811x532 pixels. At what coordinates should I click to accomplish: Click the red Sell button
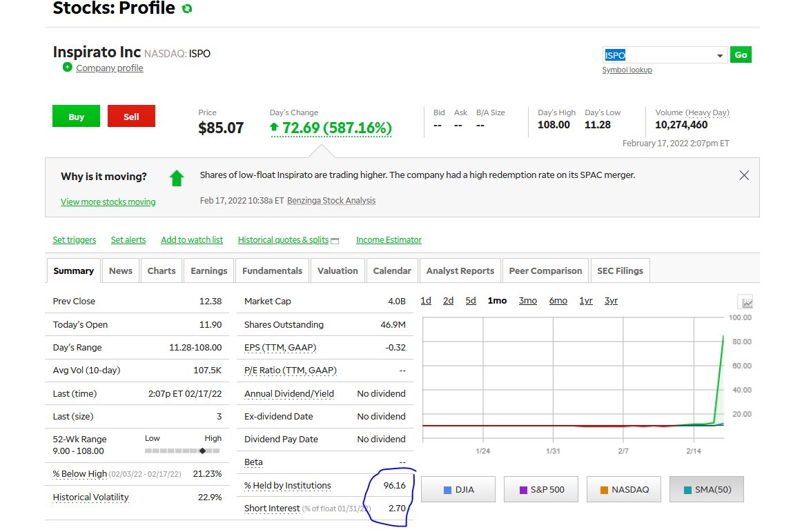tap(131, 117)
